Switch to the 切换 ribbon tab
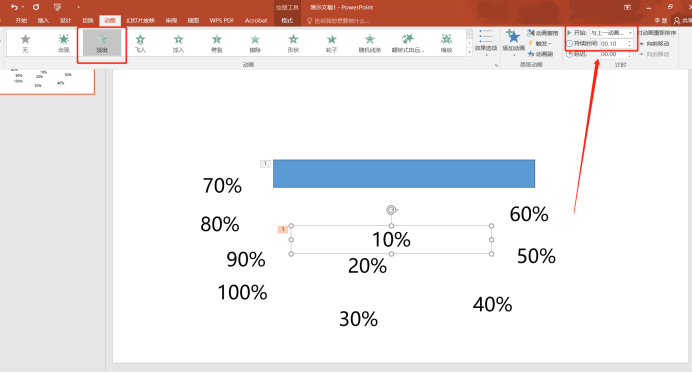The width and height of the screenshot is (692, 373). (87, 20)
